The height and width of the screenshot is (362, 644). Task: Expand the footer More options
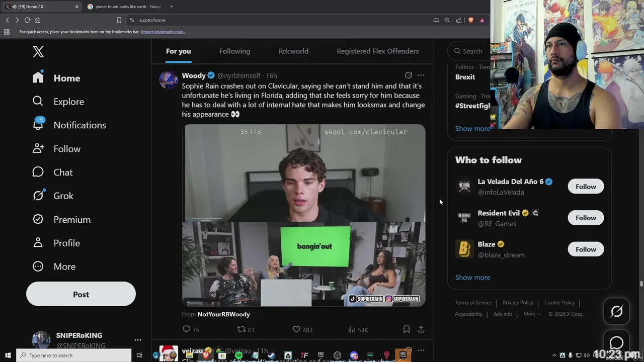tap(532, 314)
